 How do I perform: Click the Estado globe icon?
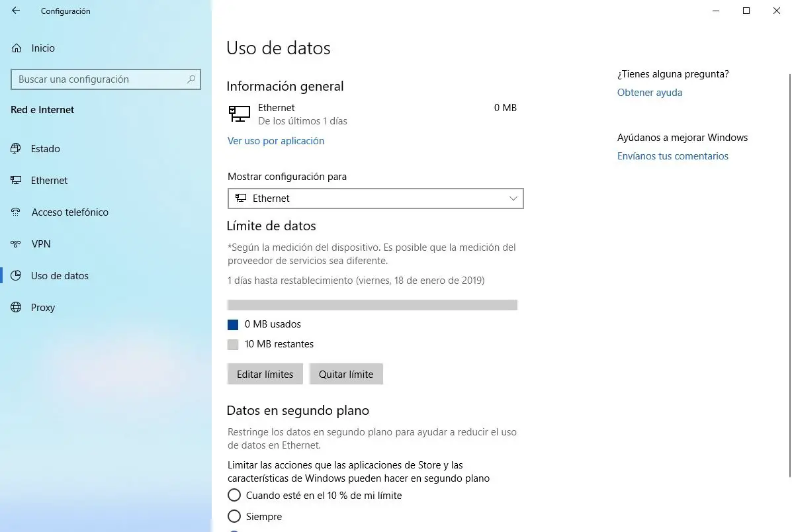16,148
